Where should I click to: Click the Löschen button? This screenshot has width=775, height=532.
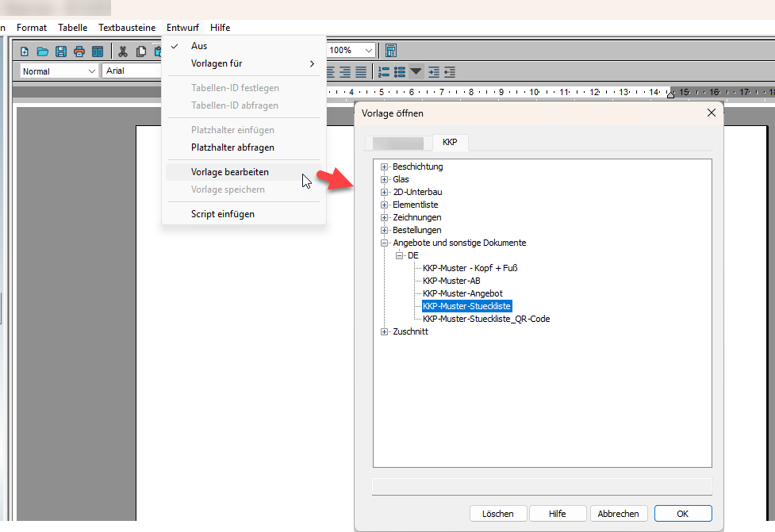(x=498, y=514)
